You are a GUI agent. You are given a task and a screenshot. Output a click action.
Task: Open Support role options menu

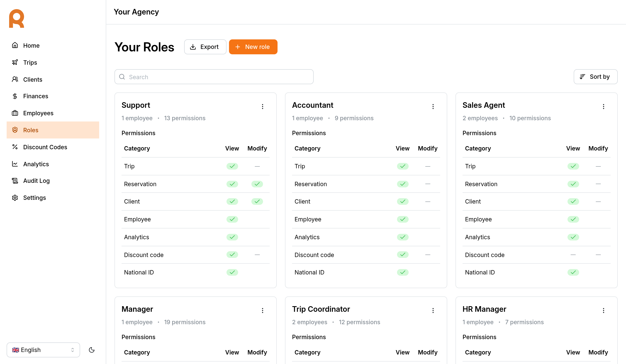click(262, 107)
